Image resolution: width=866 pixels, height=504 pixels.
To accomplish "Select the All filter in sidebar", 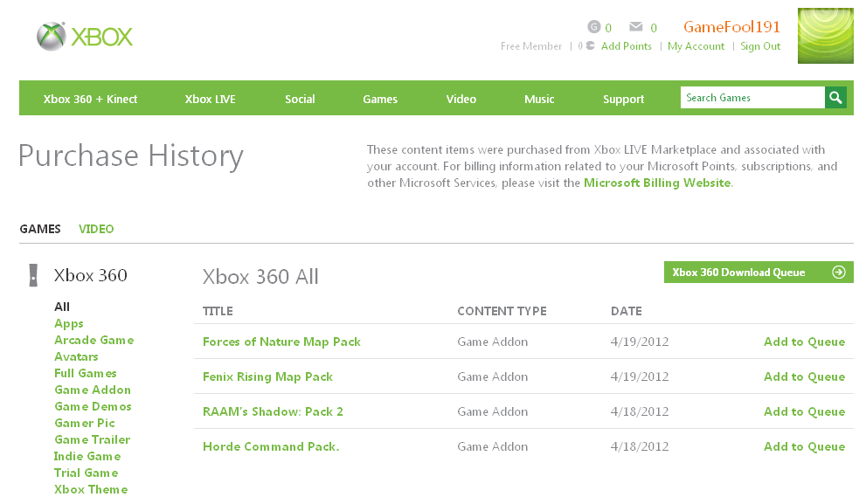I will pyautogui.click(x=62, y=307).
